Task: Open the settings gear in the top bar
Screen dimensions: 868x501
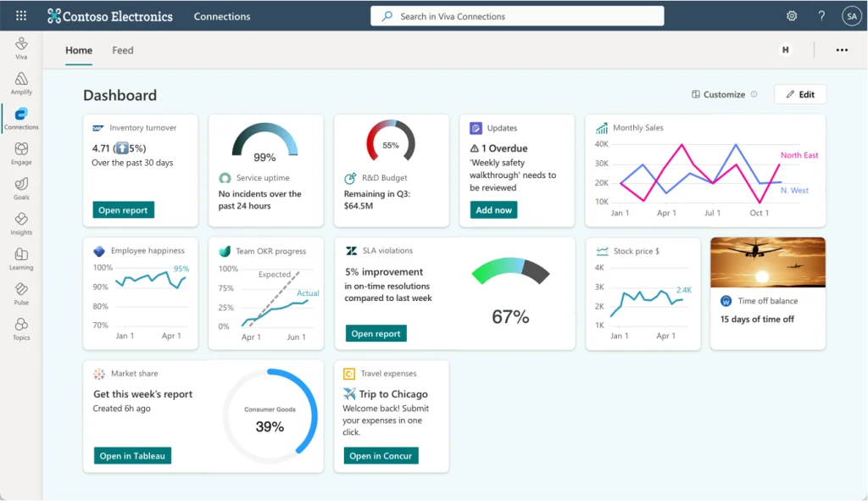Action: (x=791, y=15)
